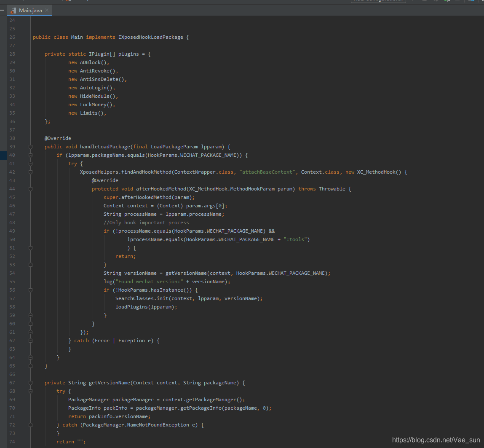Screen dimensions: 484x448
Task: Collapse the try block fold marker on line 41
Action: click(31, 164)
